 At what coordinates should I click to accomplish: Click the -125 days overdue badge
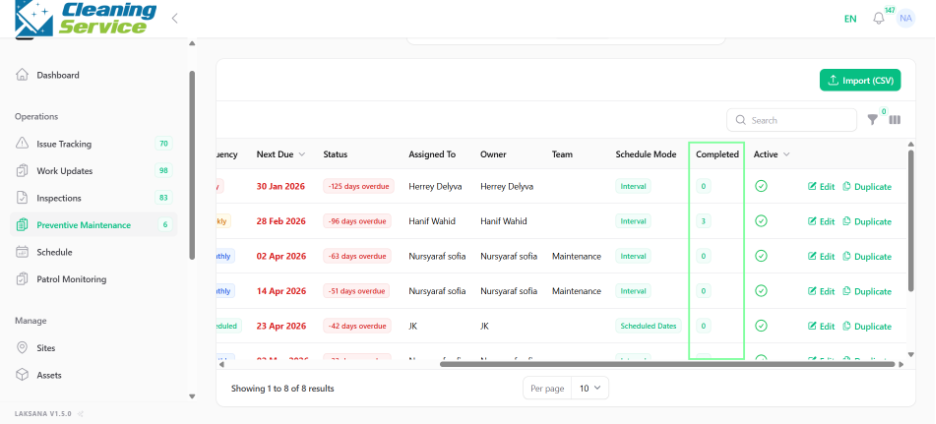(358, 186)
